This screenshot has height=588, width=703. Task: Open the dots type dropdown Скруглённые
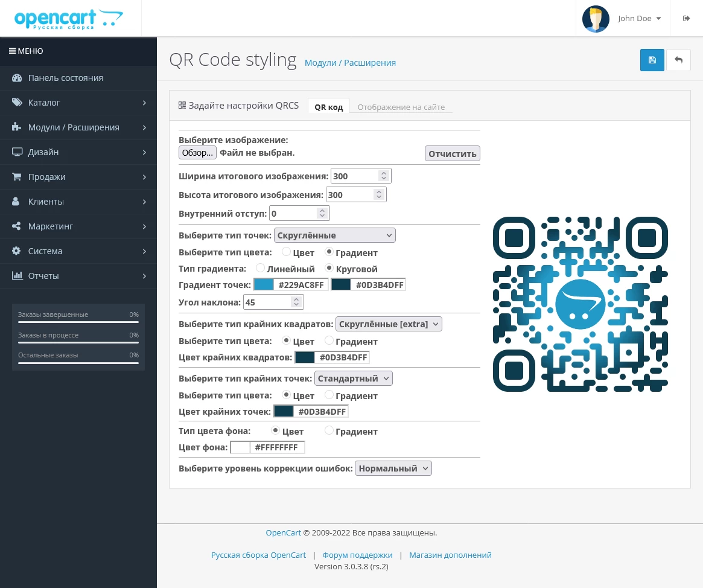pos(334,235)
